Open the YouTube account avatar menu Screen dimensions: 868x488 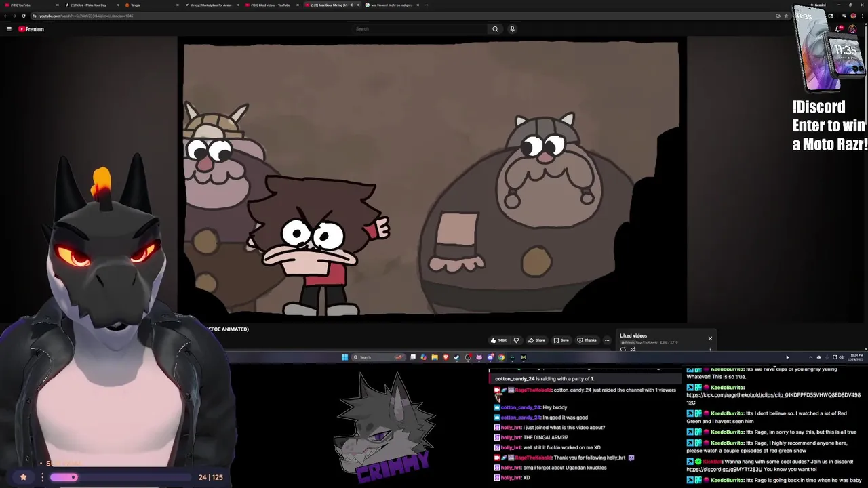click(x=852, y=28)
